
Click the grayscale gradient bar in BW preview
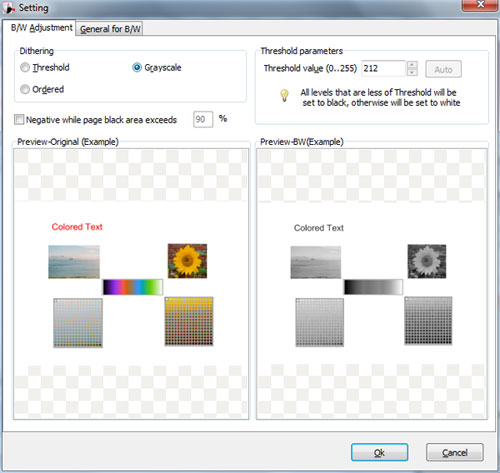point(373,287)
